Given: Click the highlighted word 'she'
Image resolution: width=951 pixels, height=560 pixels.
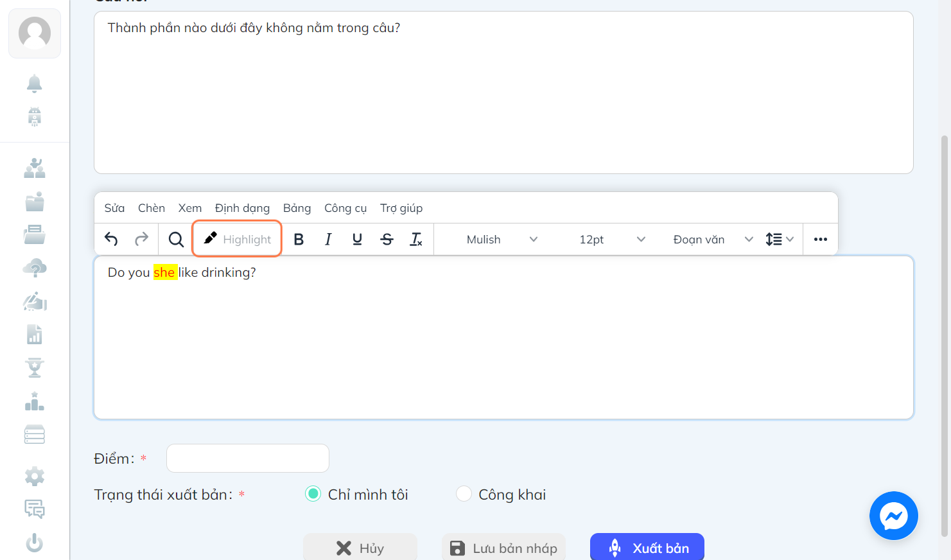Looking at the screenshot, I should tap(164, 272).
